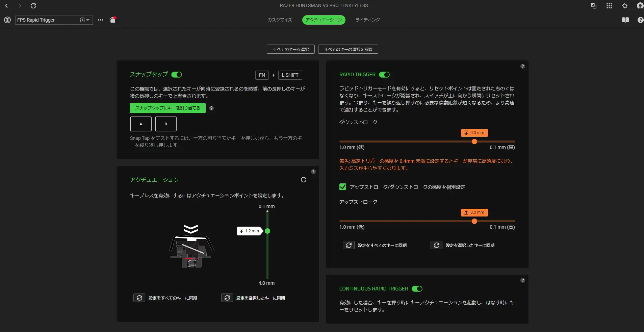Image resolution: width=644 pixels, height=332 pixels.
Task: Click 設定を選択したキーに同期 text in Actuation panel
Action: tap(261, 298)
